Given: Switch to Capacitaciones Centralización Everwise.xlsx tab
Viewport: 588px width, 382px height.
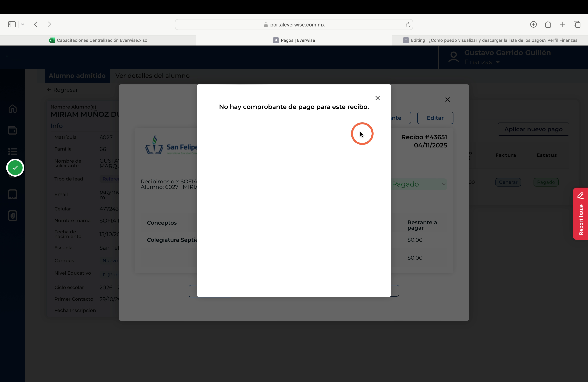Looking at the screenshot, I should pos(98,40).
